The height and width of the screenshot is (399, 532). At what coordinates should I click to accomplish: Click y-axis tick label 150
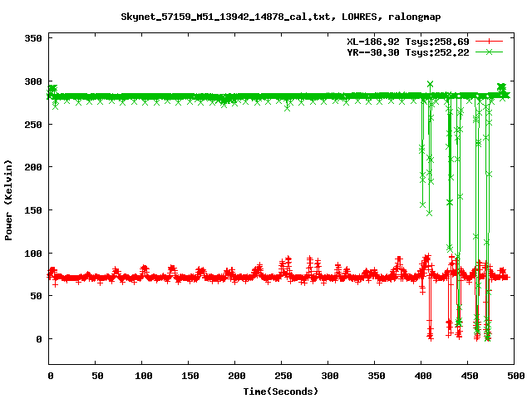point(33,210)
